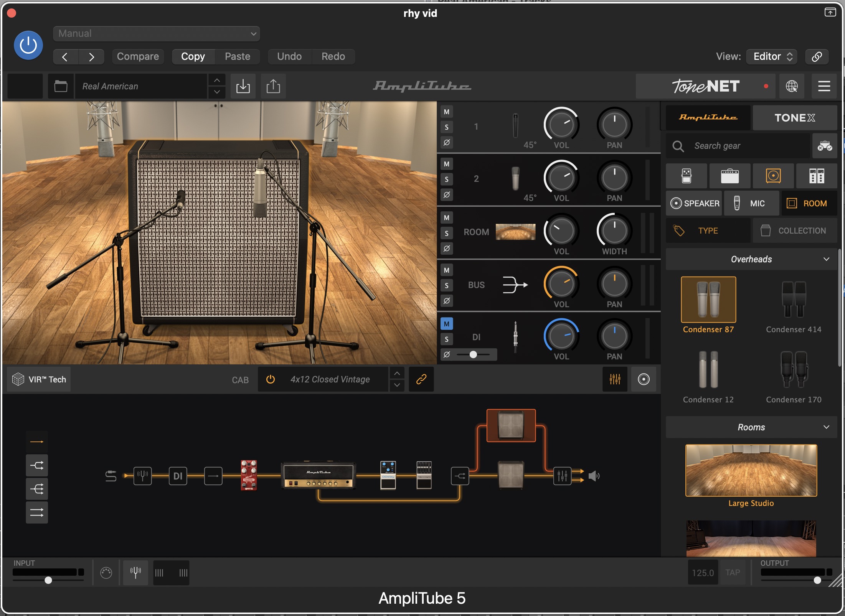This screenshot has width=845, height=616.
Task: Toggle the plugin bypass power button
Action: click(28, 45)
